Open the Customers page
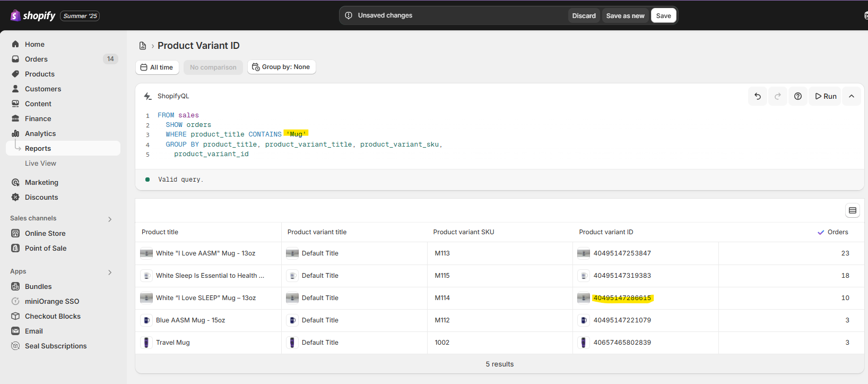868x384 pixels. [x=43, y=89]
